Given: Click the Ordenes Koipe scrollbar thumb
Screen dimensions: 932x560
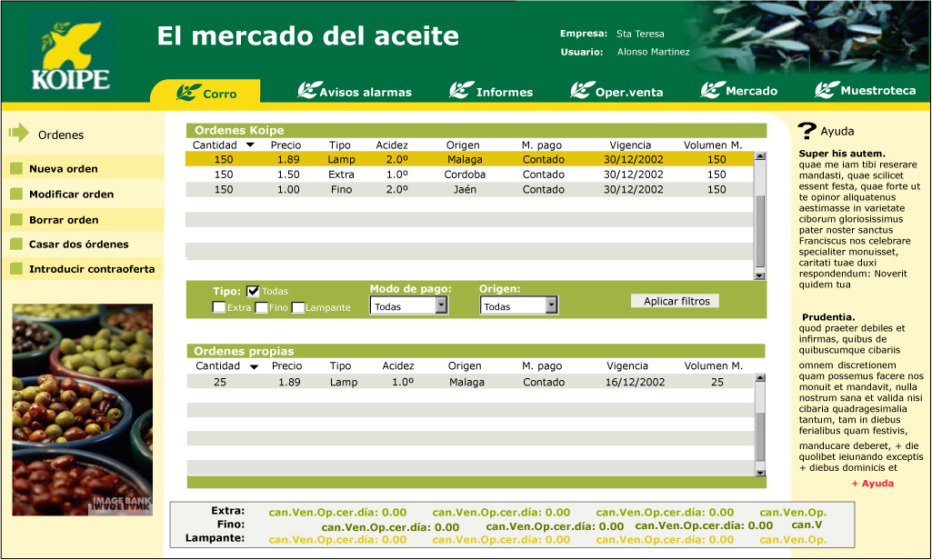Looking at the screenshot, I should (759, 232).
